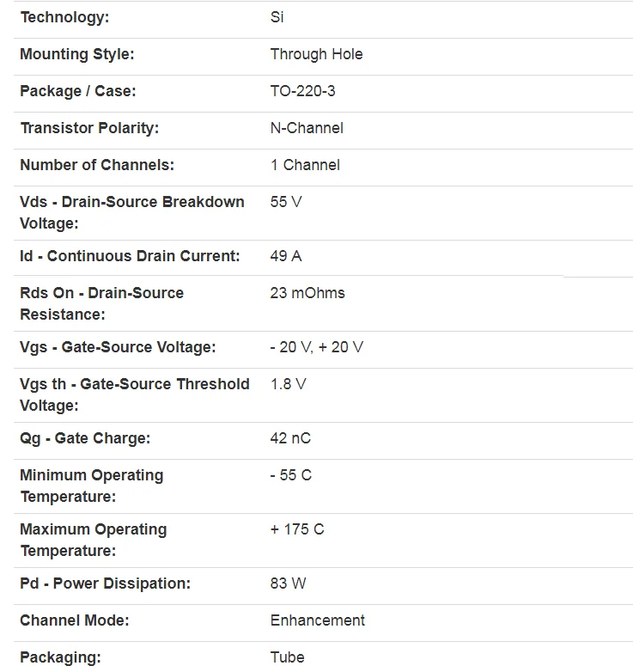Screen dimensions: 633x672
Task: Click the "- 55 C" minimum temperature value
Action: 290,475
